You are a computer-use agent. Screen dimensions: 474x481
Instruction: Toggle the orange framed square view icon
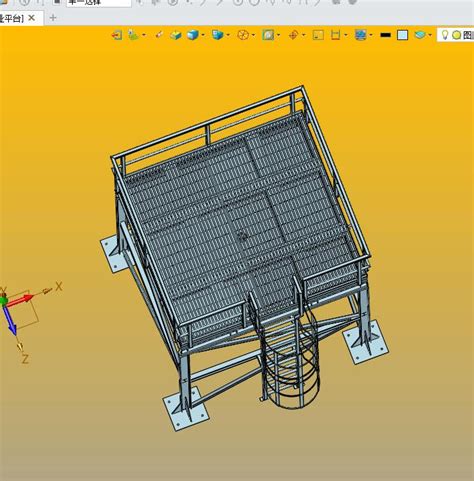pyautogui.click(x=318, y=35)
